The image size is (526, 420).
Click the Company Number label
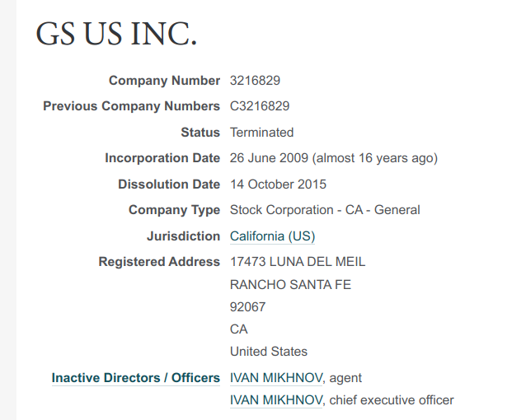[x=164, y=81]
